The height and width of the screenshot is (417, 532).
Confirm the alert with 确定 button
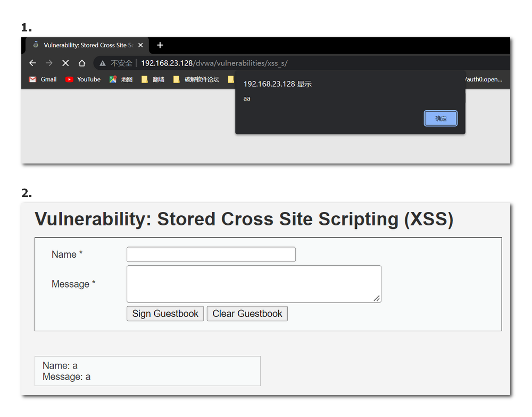click(x=440, y=118)
